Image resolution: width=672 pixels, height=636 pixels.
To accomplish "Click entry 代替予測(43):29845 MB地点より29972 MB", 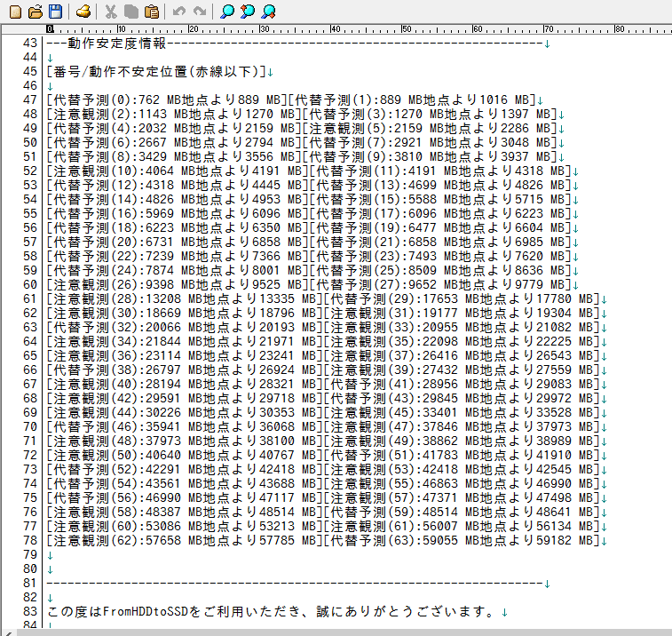I will (x=462, y=399).
